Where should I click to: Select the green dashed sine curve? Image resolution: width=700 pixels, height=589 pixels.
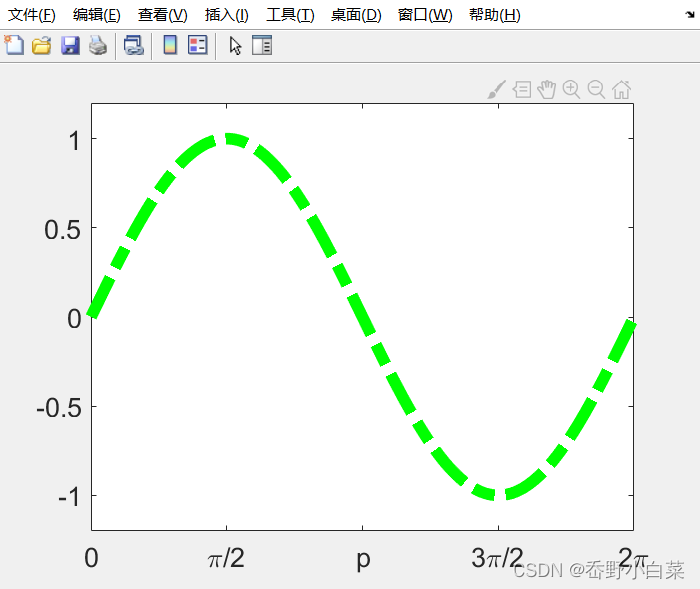click(x=362, y=317)
